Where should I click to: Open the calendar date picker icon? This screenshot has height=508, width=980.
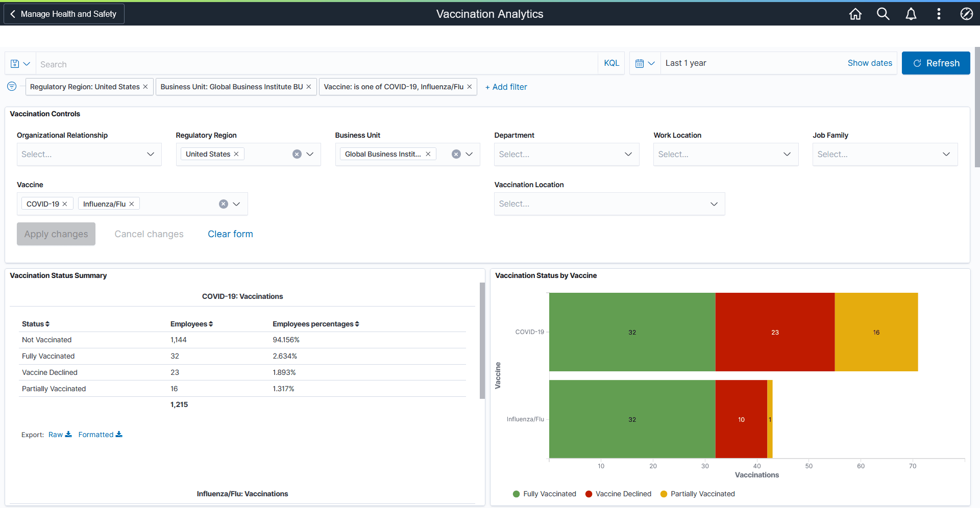[640, 63]
